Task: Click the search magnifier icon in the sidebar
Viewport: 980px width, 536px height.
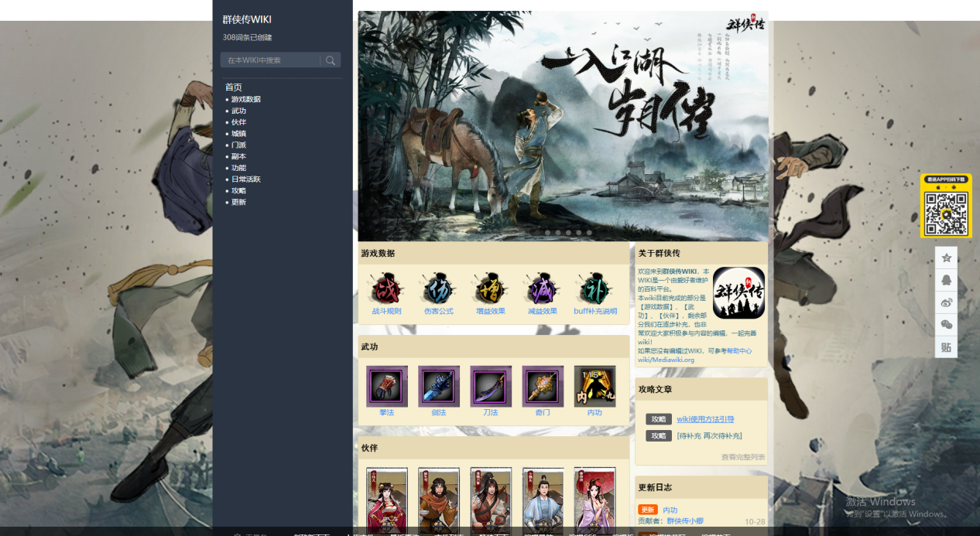Action: point(331,60)
